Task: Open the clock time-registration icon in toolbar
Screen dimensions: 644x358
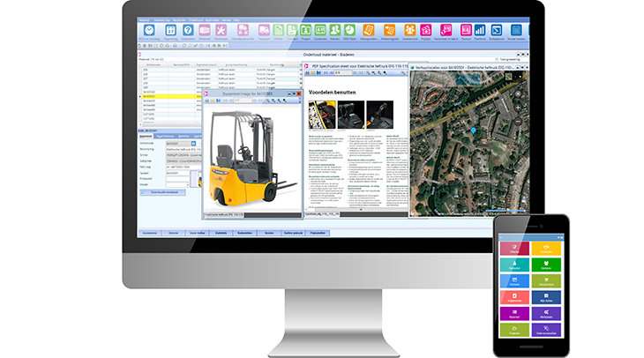Action: pos(149,30)
